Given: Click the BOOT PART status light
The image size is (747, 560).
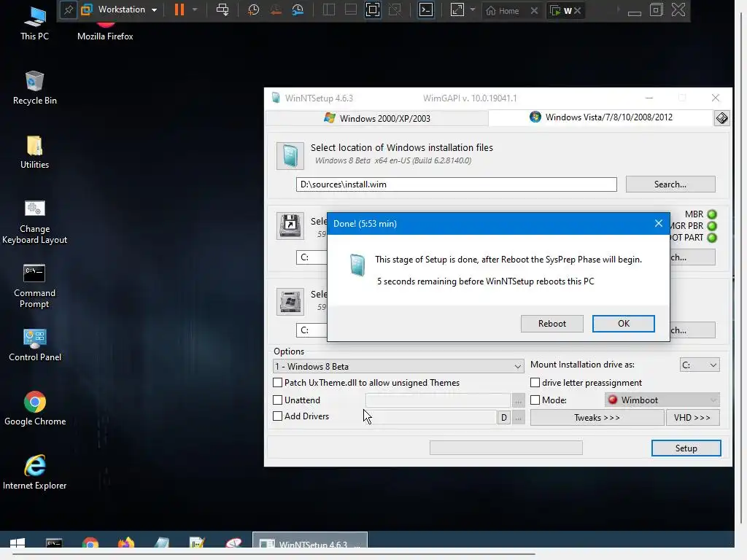Looking at the screenshot, I should click(712, 238).
